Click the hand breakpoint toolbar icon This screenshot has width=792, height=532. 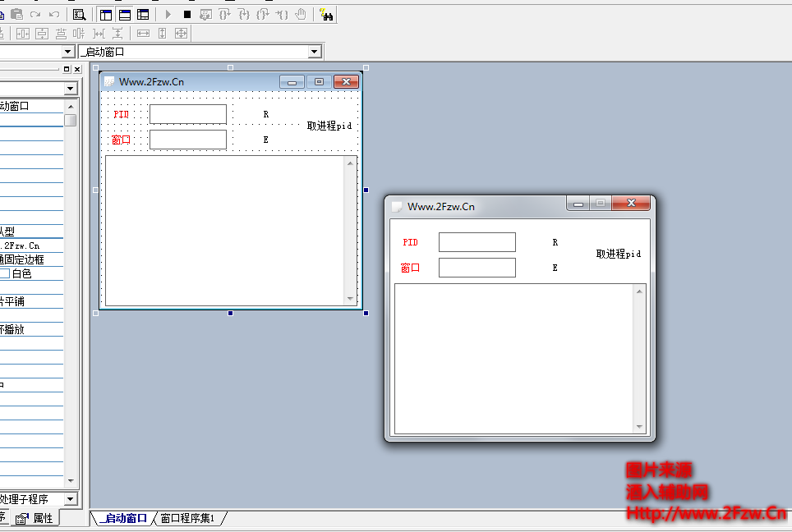[x=301, y=14]
